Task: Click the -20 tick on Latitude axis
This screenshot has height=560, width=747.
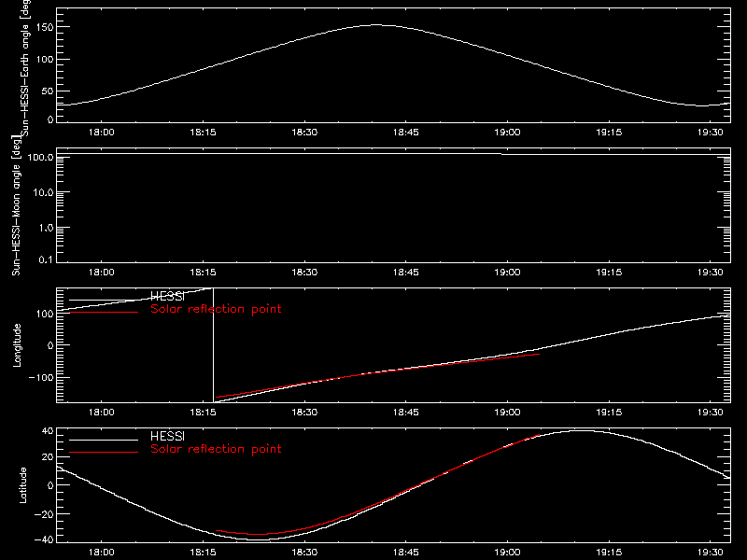Action: coord(44,514)
